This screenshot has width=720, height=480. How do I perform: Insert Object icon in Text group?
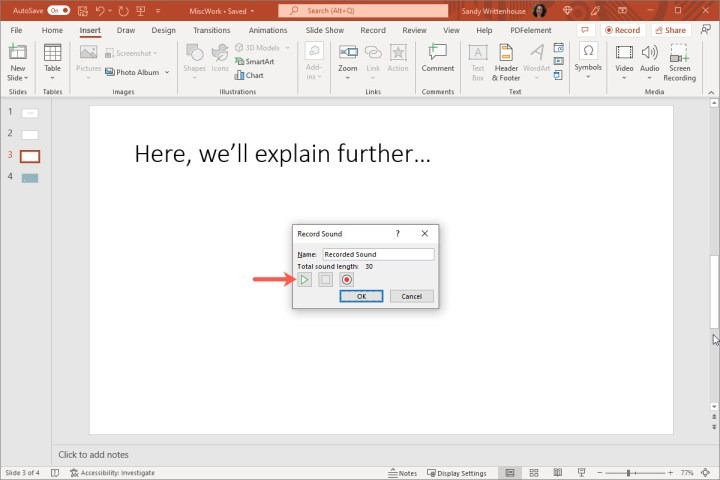558,75
